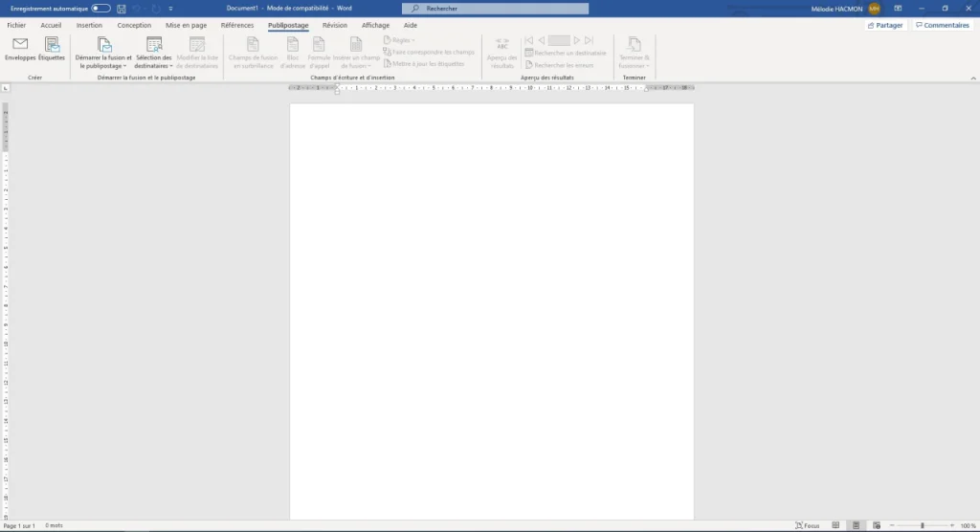
Task: Switch to Read mode view icon
Action: pos(835,525)
